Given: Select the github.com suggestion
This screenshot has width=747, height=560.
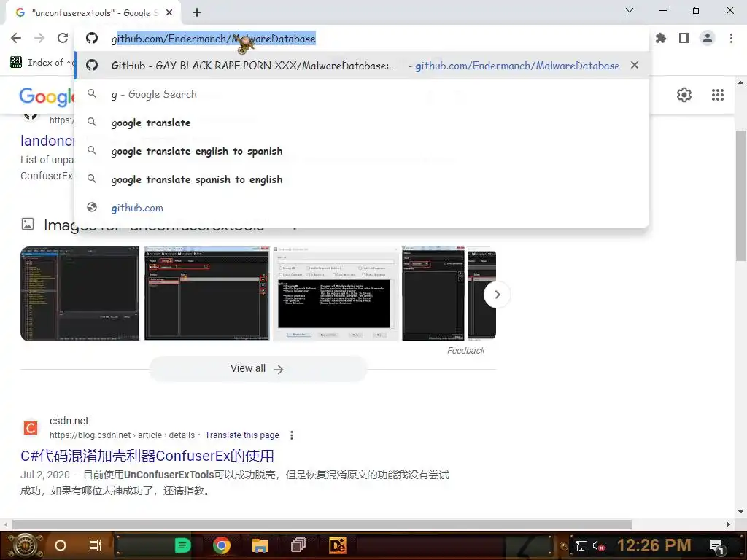Looking at the screenshot, I should tap(362, 208).
